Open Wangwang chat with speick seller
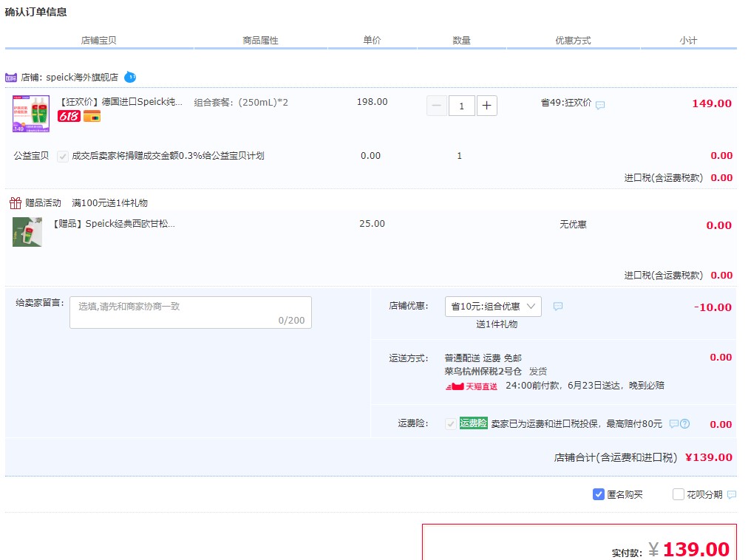748x560 pixels. [x=130, y=77]
